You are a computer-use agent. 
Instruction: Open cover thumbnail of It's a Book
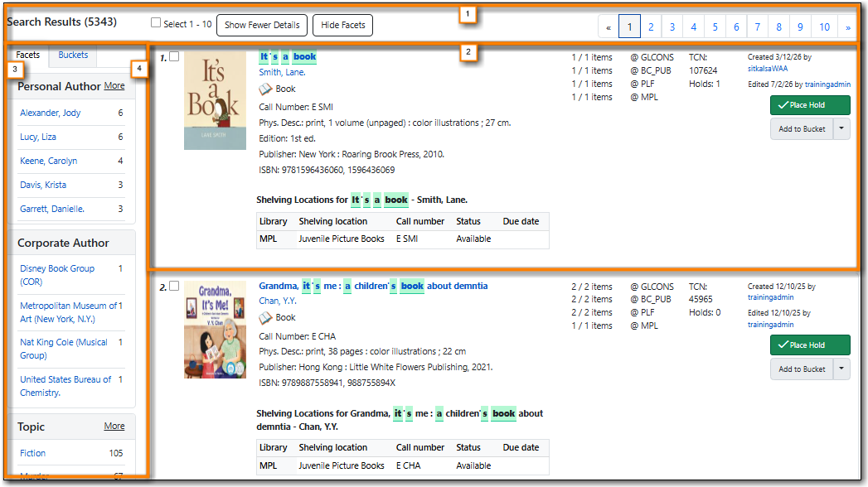[x=215, y=100]
